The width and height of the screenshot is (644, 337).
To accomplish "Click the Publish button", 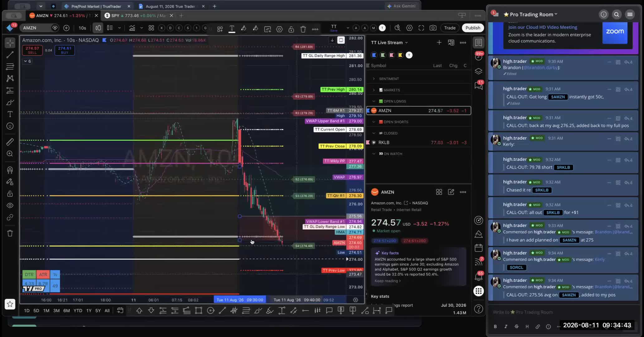I will (x=473, y=28).
